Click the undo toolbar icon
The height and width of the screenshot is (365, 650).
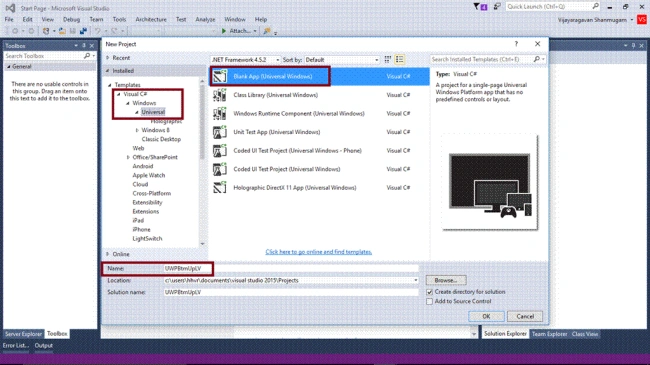[x=97, y=31]
